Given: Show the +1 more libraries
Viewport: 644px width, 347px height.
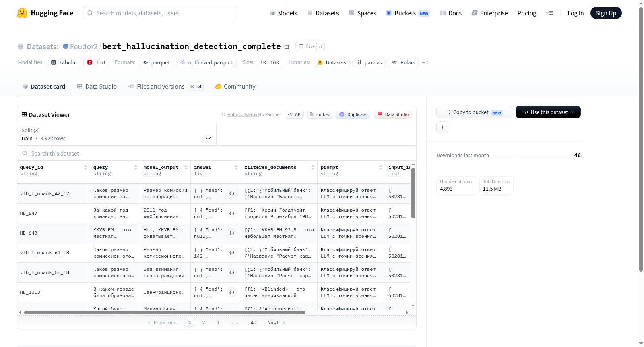Looking at the screenshot, I should click(x=425, y=62).
